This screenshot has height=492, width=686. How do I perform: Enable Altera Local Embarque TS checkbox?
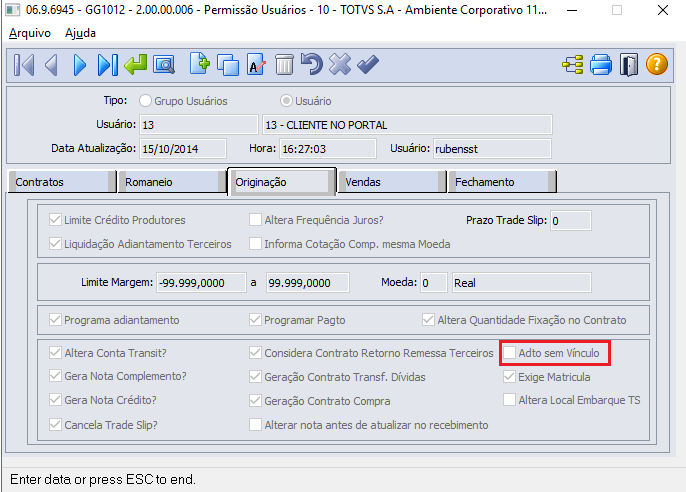coord(509,400)
